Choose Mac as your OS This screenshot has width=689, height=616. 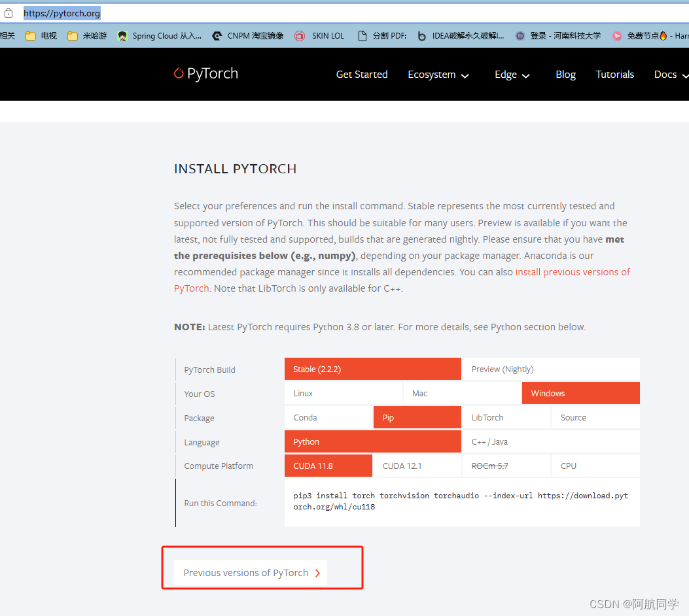[462, 393]
